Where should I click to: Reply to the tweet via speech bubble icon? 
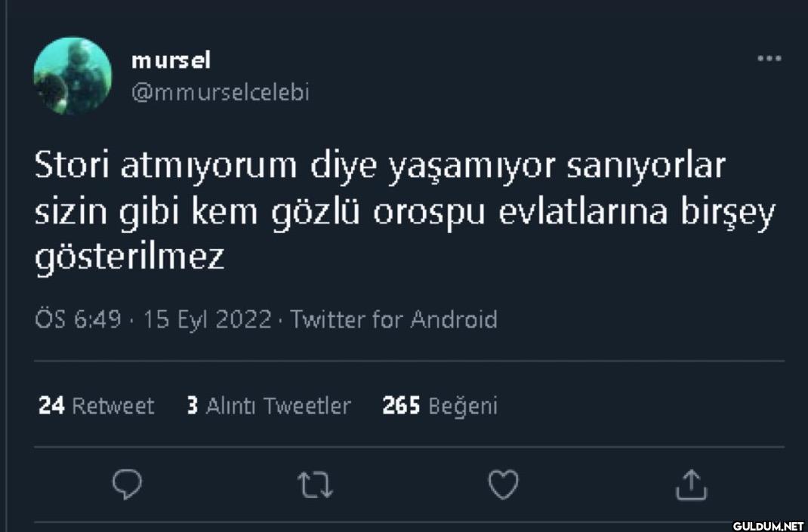coord(128,484)
